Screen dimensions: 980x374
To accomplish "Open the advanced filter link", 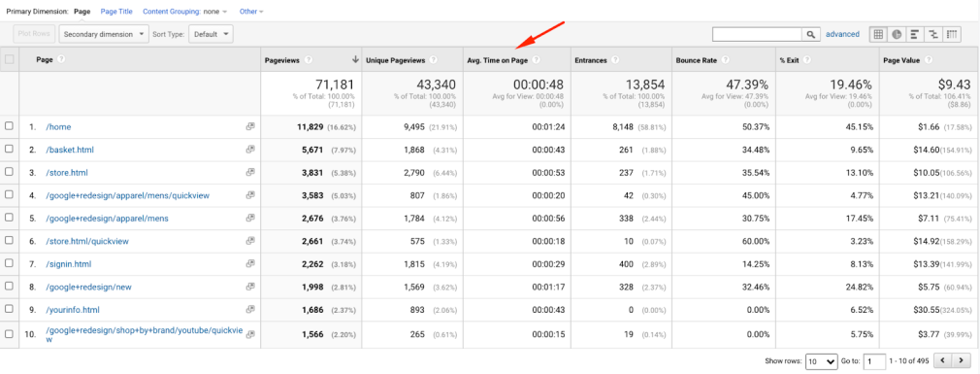I will [x=842, y=34].
